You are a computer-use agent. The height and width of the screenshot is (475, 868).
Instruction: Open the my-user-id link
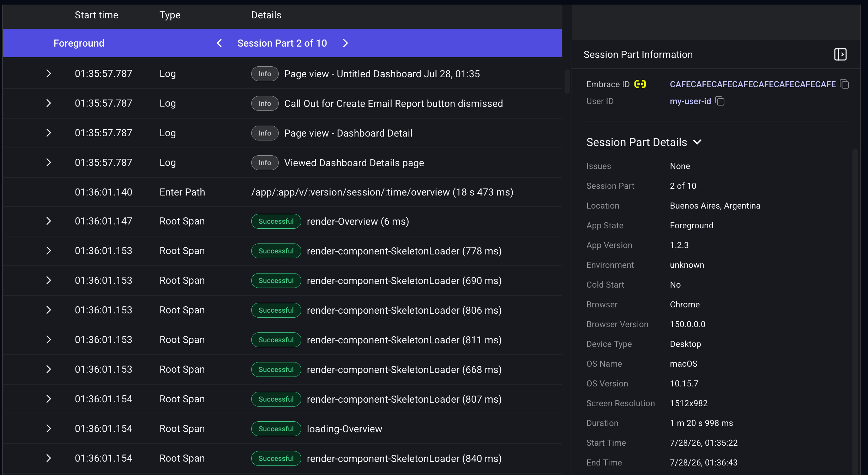pos(690,101)
